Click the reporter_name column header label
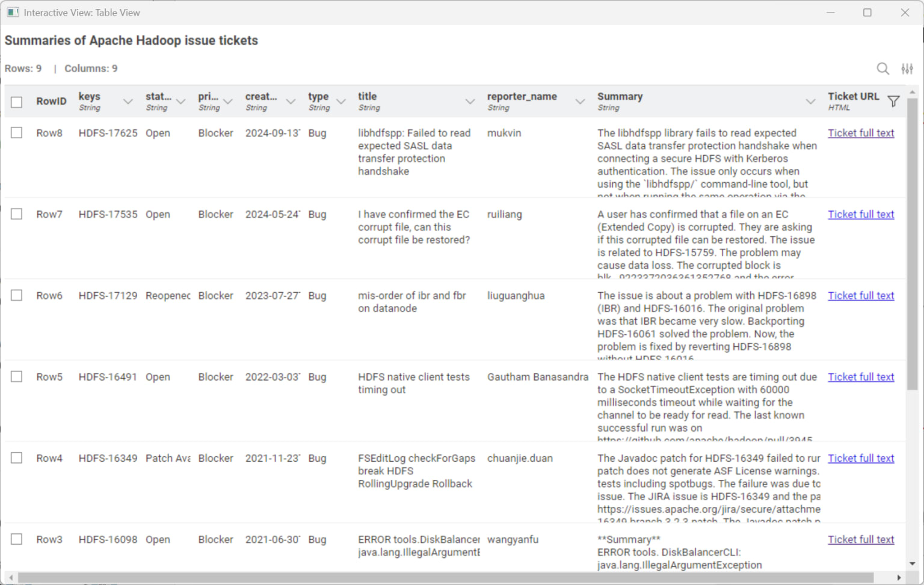 pos(522,96)
